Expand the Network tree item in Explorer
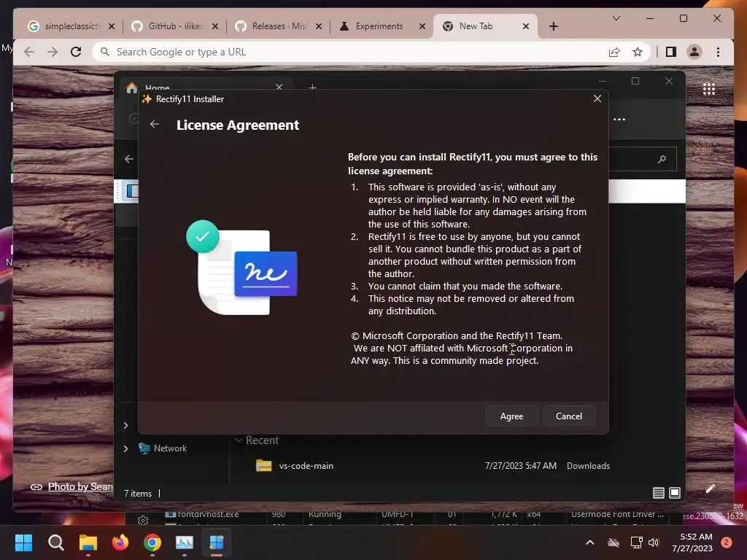 pyautogui.click(x=125, y=448)
